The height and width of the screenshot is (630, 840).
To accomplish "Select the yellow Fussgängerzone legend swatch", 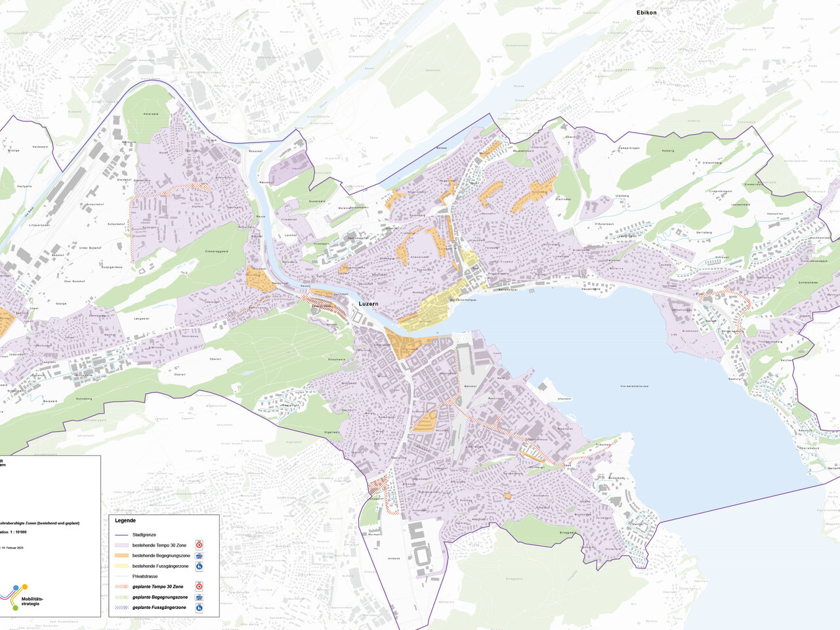I will tap(121, 566).
